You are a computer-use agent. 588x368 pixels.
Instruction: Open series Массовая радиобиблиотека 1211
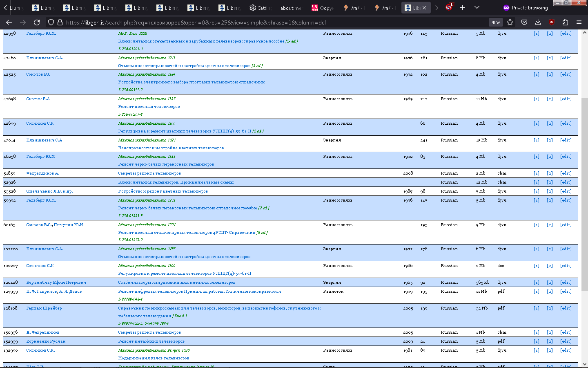coord(147,200)
